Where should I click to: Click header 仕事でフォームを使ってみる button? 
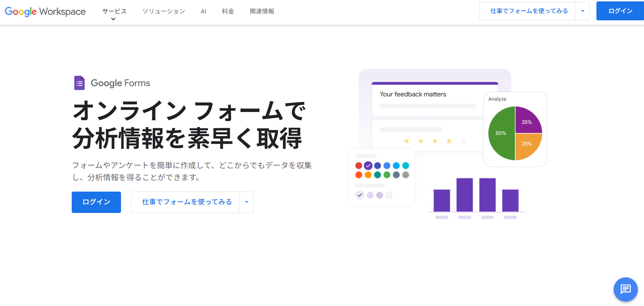(527, 11)
